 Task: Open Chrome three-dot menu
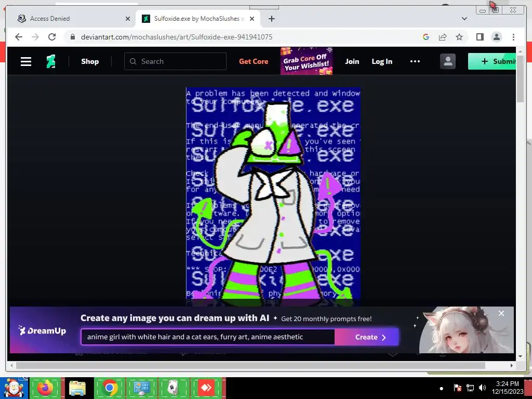(513, 37)
